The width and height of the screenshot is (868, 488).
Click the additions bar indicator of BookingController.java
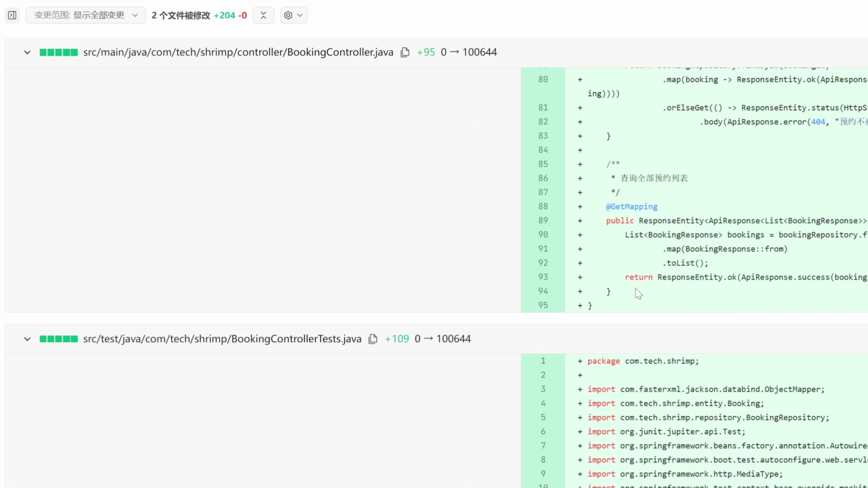pos(59,53)
